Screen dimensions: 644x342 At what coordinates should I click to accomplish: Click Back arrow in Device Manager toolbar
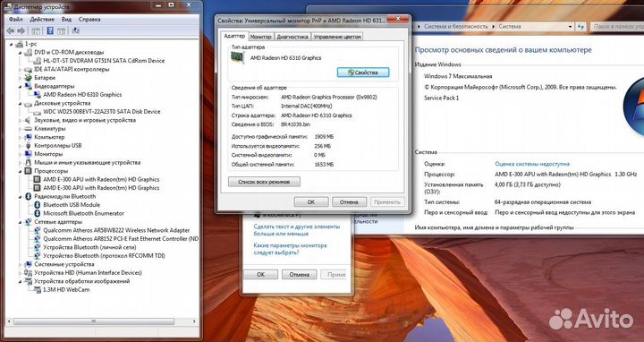pyautogui.click(x=10, y=30)
